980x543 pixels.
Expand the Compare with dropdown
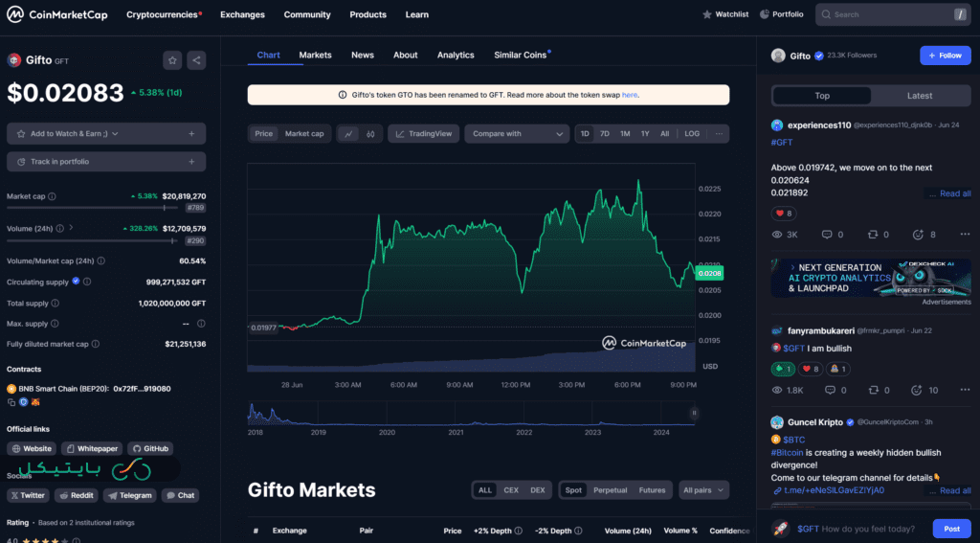click(518, 134)
